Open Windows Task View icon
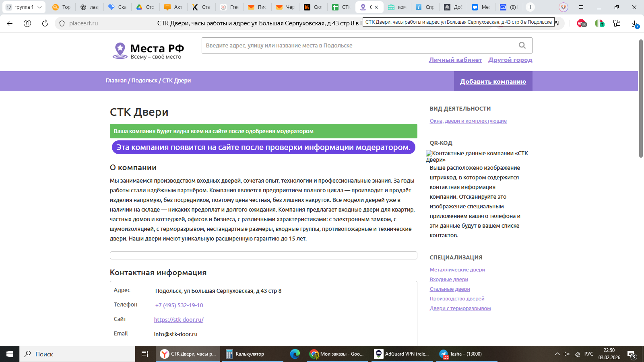The width and height of the screenshot is (644, 362). (x=145, y=354)
